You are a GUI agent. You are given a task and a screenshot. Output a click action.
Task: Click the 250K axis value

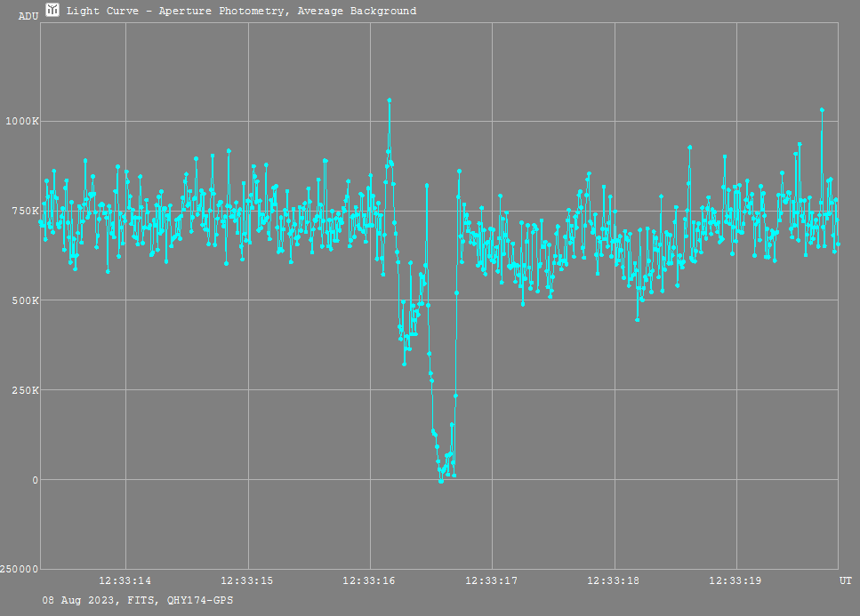tap(25, 390)
